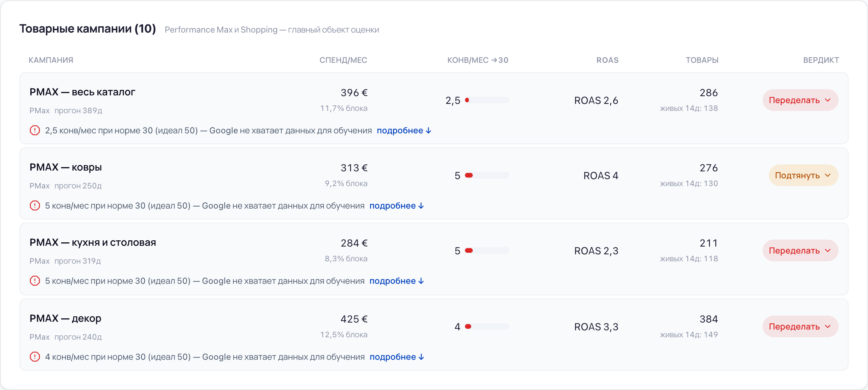Click the ВЕРДИКТ column header
Image resolution: width=868 pixels, height=390 pixels.
click(821, 60)
